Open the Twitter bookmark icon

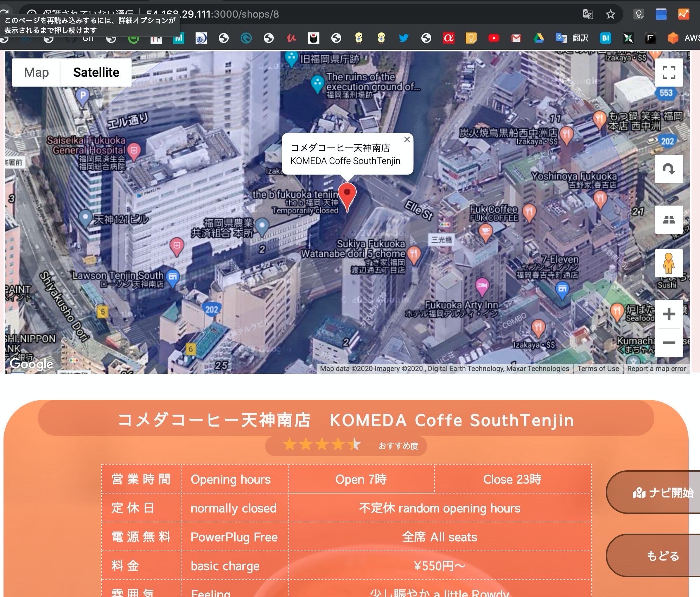pyautogui.click(x=403, y=38)
